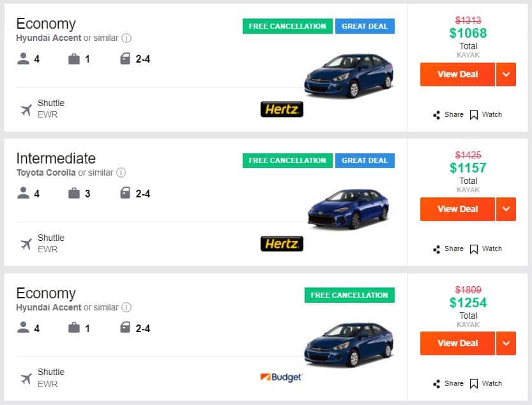
Task: Open the Intermediate Toyota Corolla listing title
Action: click(56, 158)
